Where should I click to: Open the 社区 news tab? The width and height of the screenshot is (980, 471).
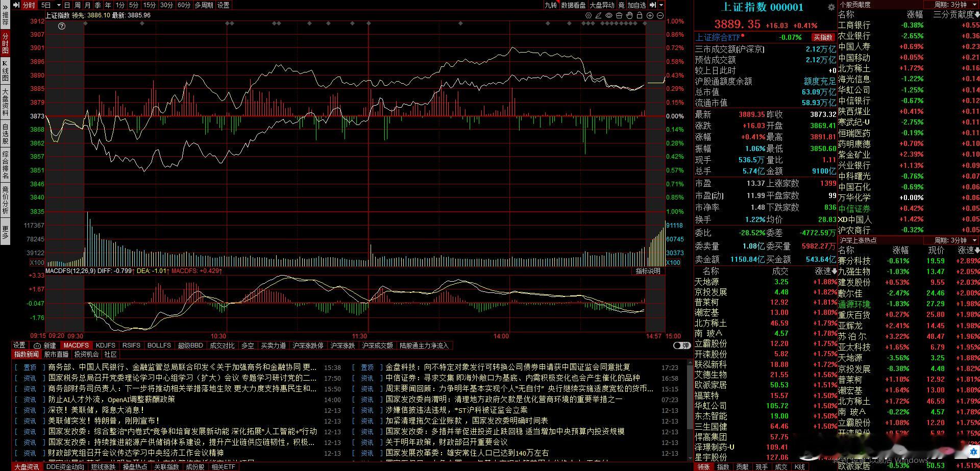coord(110,354)
